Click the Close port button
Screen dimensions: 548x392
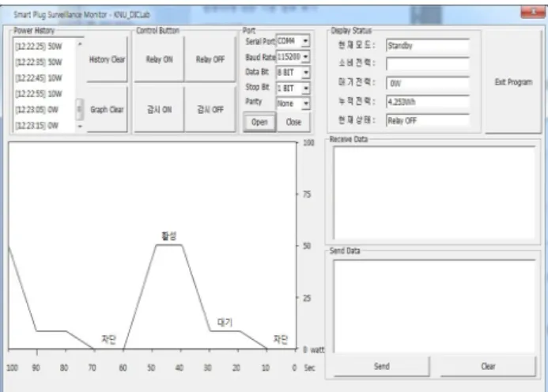click(x=293, y=122)
